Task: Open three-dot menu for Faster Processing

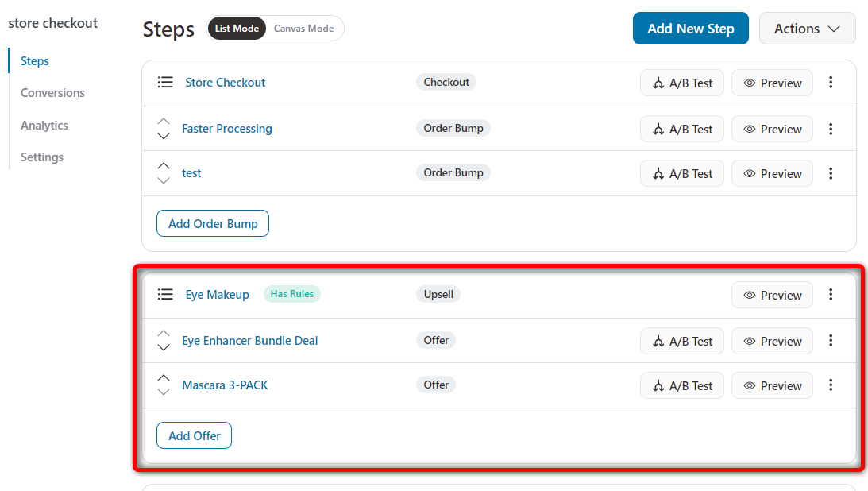Action: point(831,129)
